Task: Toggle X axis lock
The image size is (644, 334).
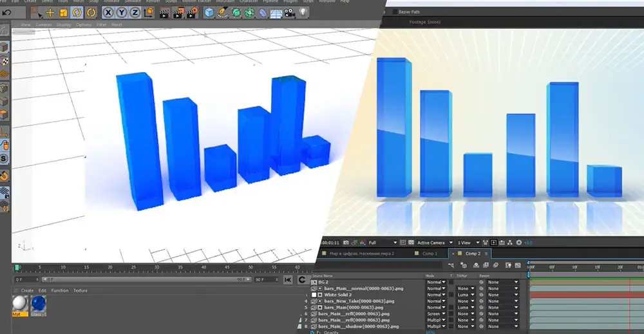Action: (x=108, y=13)
